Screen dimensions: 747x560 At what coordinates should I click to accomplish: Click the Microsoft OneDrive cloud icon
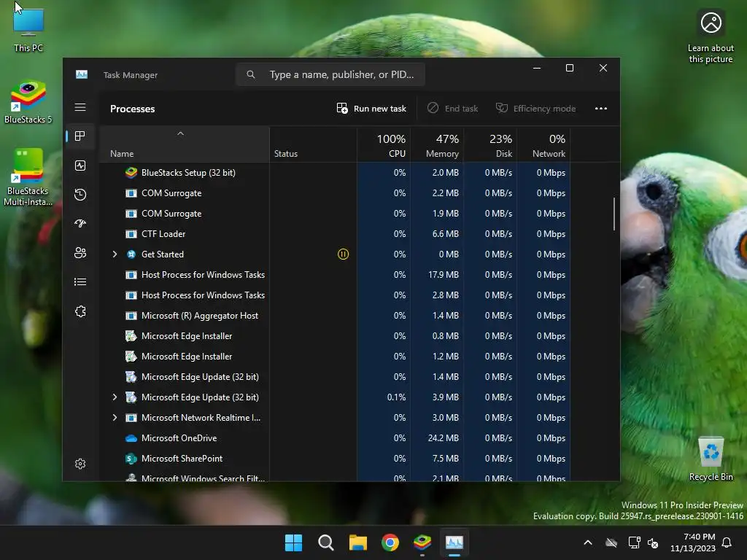pos(131,438)
